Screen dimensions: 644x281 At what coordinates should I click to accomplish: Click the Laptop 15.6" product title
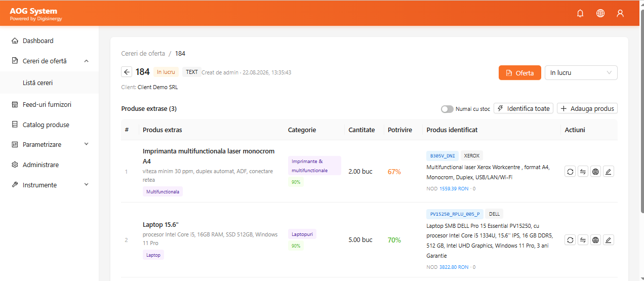(160, 225)
